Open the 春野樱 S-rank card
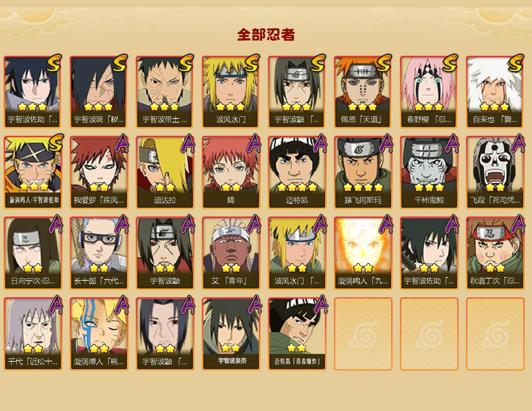 429,92
